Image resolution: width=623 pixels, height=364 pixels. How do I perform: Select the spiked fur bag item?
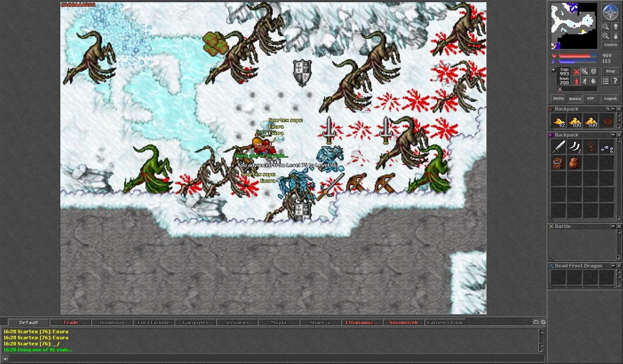pyautogui.click(x=559, y=163)
